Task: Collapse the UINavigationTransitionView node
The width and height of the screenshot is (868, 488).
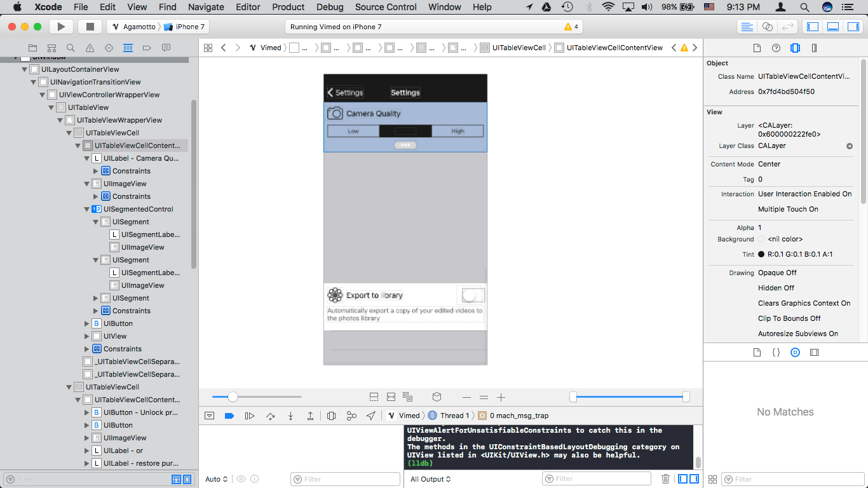Action: (x=34, y=82)
